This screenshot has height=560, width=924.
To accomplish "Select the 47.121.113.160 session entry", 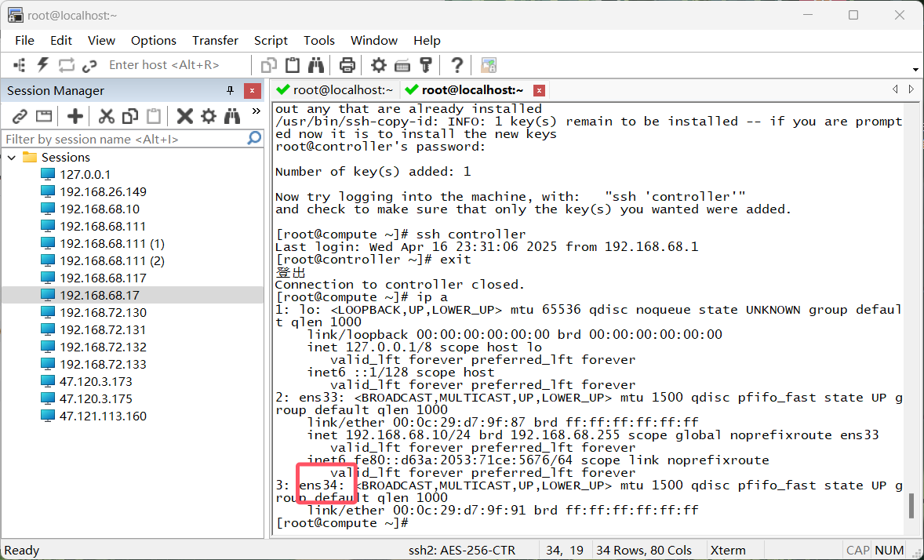I will 103,416.
